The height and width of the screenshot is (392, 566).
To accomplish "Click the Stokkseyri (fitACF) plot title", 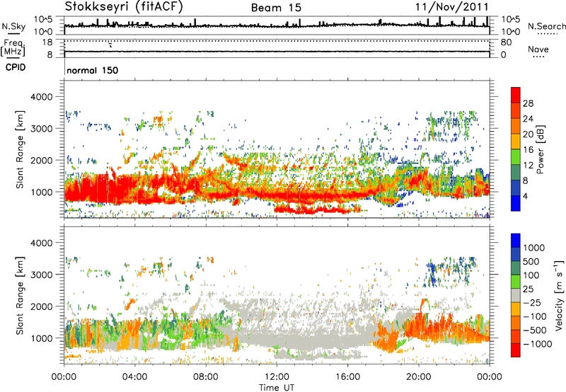I will tap(124, 6).
